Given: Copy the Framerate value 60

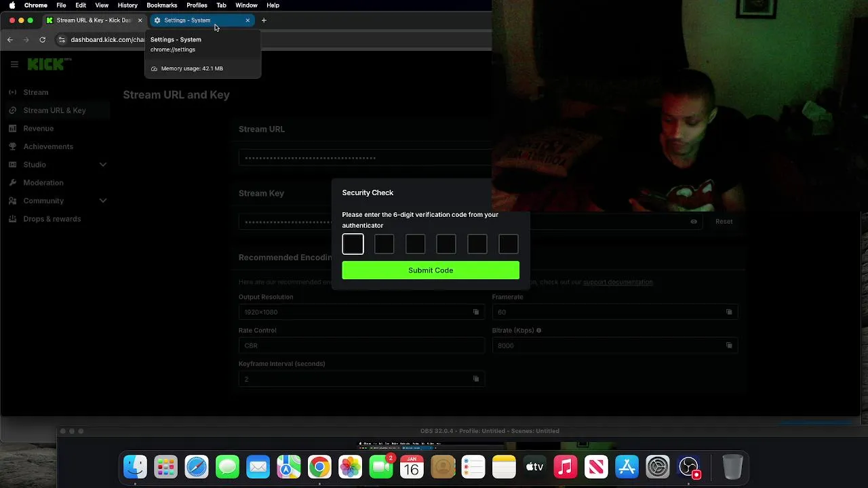Looking at the screenshot, I should pyautogui.click(x=729, y=312).
